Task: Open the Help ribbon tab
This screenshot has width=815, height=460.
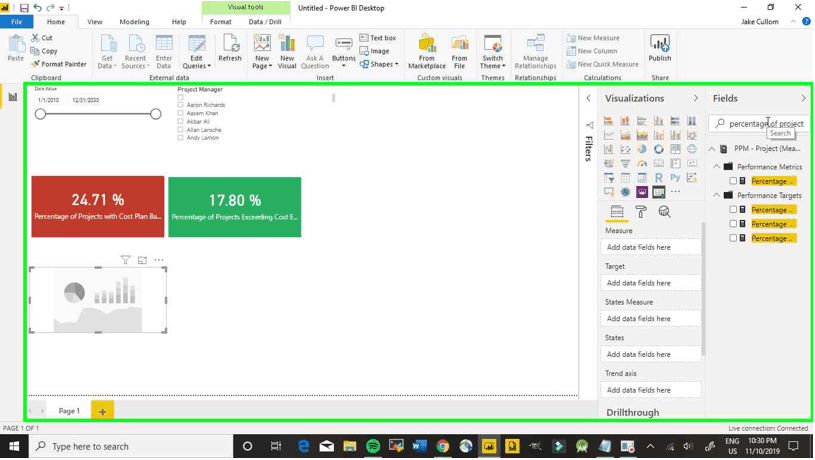Action: click(x=179, y=22)
